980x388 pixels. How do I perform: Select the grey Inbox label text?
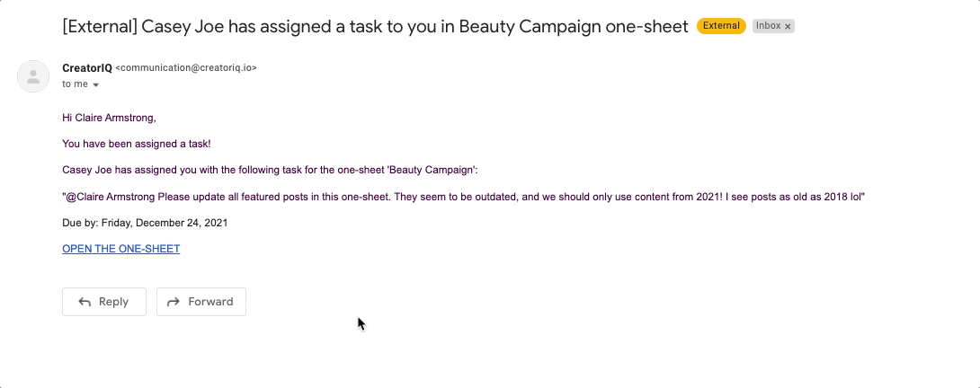point(768,26)
